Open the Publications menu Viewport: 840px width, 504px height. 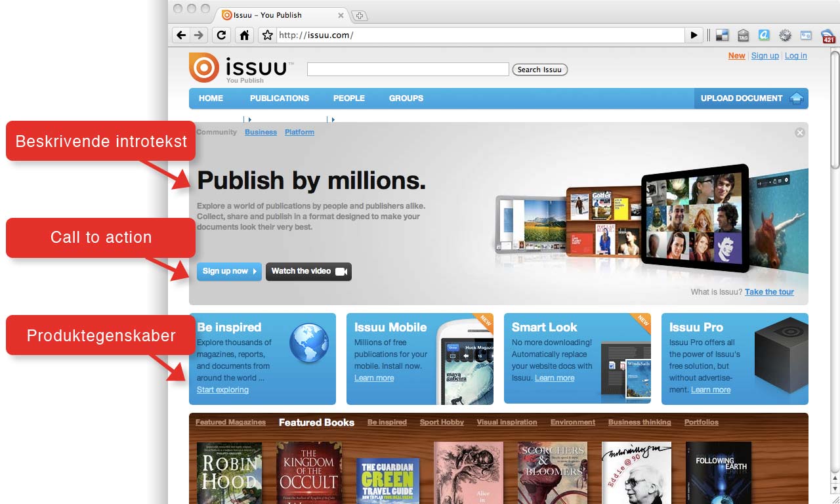(279, 98)
